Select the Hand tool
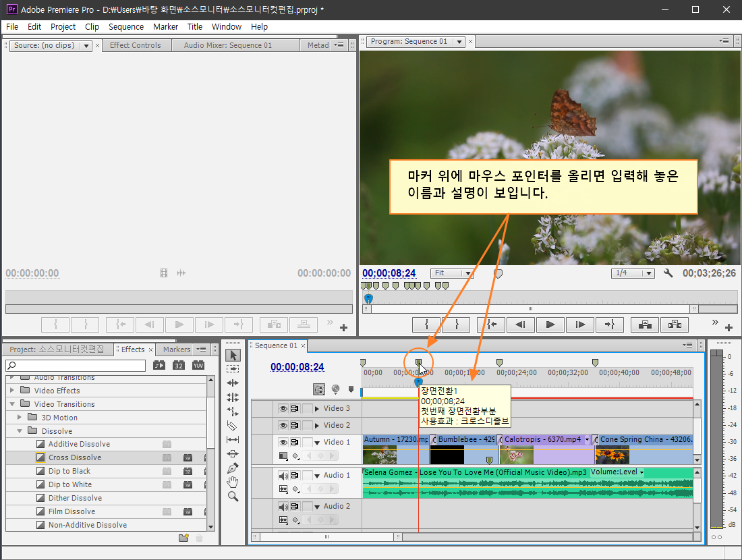This screenshot has width=742, height=560. pos(233,482)
